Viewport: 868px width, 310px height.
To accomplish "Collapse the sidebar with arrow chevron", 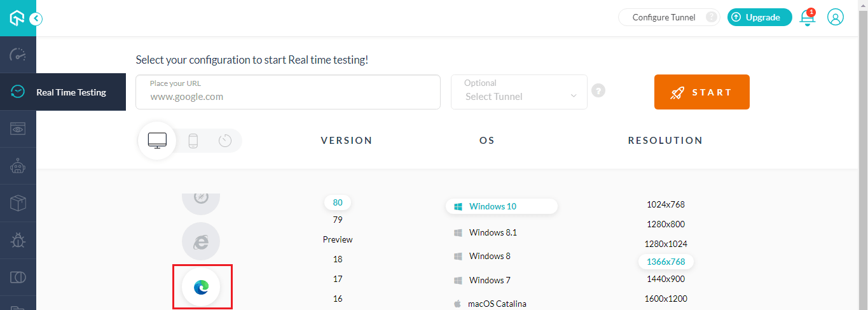I will pyautogui.click(x=36, y=18).
